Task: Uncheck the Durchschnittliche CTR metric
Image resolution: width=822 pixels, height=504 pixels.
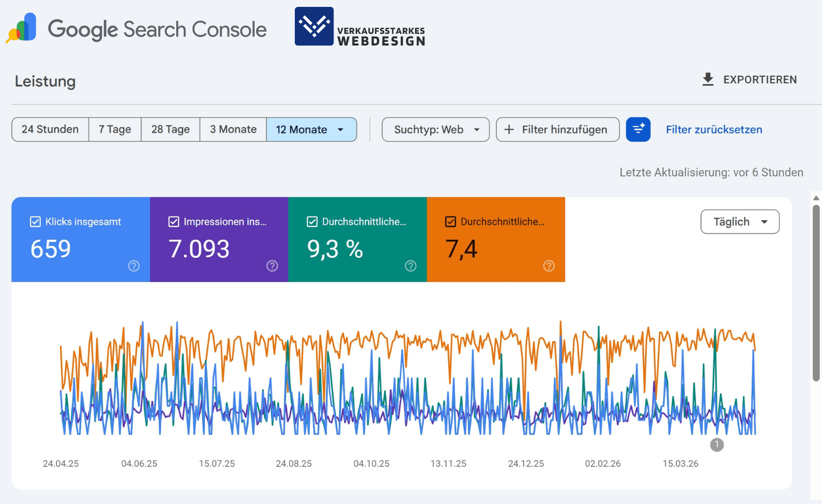Action: coord(312,221)
